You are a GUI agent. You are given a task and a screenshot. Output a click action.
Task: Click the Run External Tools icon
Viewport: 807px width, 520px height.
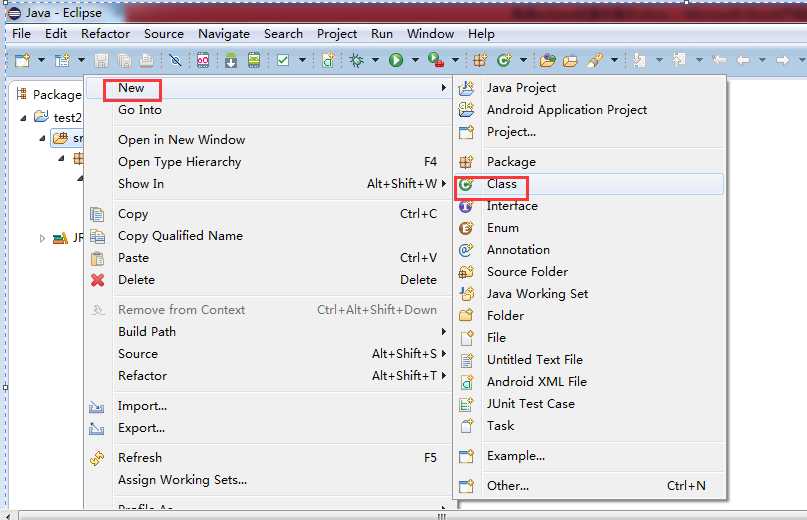point(436,60)
